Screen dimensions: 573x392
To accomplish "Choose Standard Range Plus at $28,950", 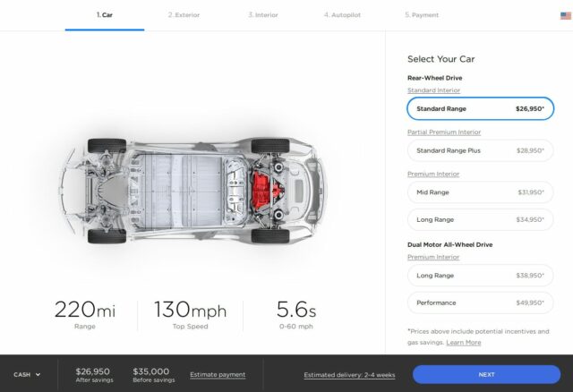I will coord(480,150).
